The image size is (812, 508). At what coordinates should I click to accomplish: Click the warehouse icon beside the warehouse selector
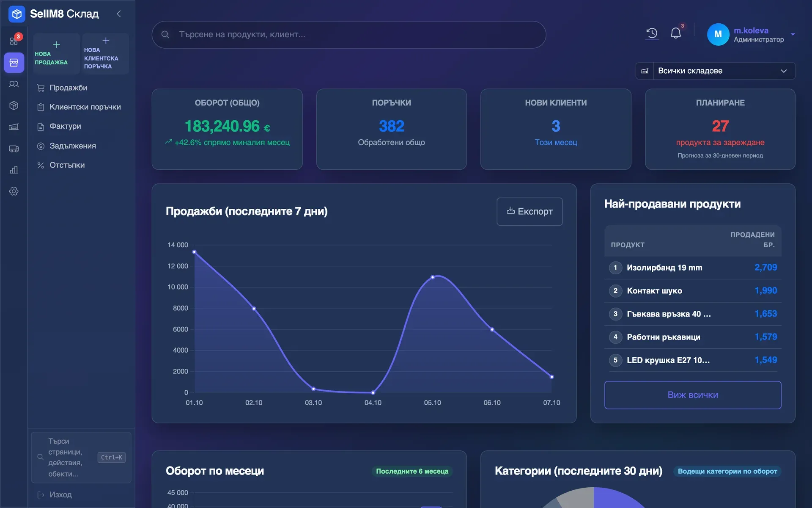[x=645, y=71]
